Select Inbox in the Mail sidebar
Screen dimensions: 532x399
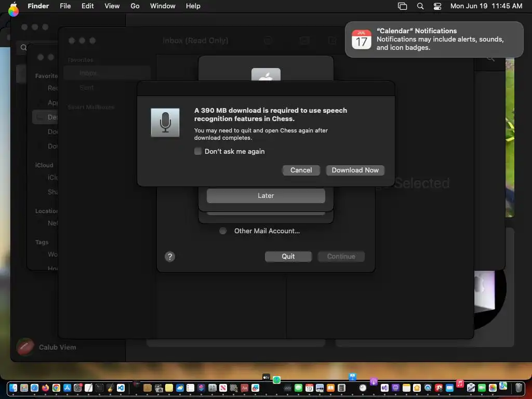pyautogui.click(x=107, y=73)
